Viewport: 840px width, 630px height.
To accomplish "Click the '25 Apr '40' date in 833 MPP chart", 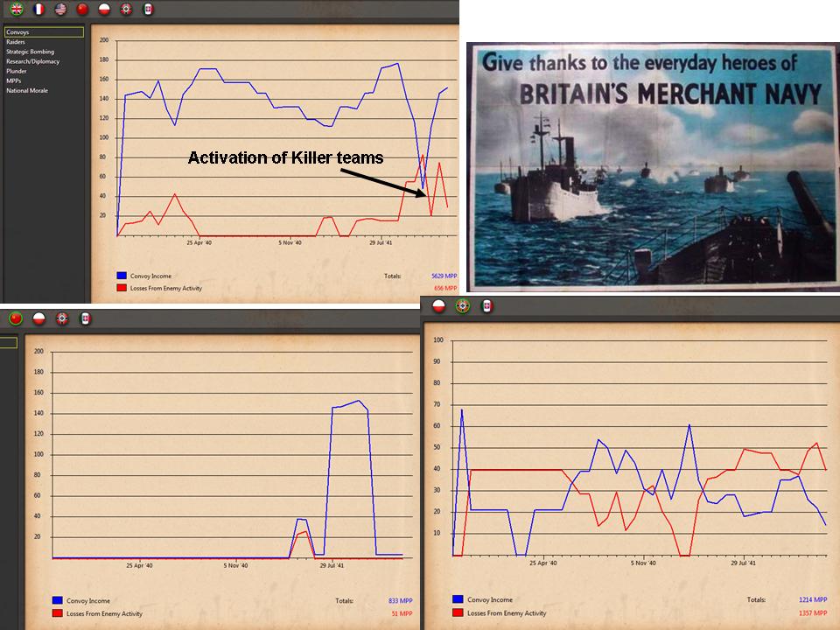I will tap(139, 565).
